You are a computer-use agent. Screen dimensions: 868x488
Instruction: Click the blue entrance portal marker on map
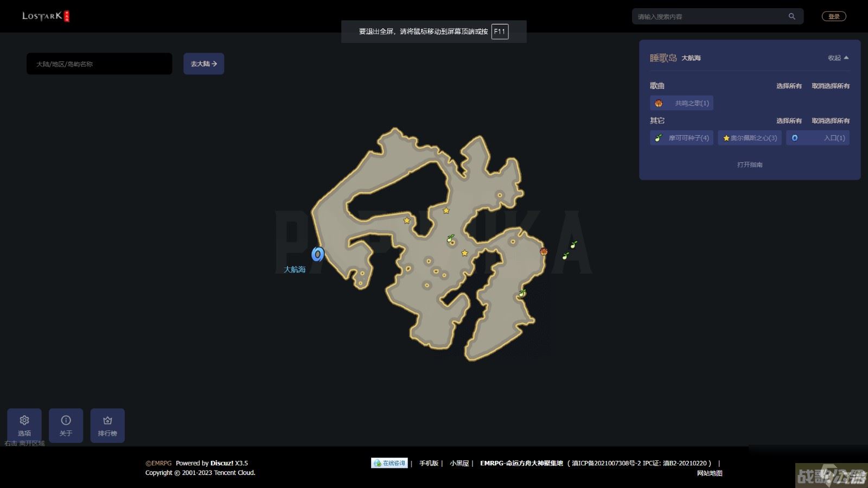click(318, 253)
